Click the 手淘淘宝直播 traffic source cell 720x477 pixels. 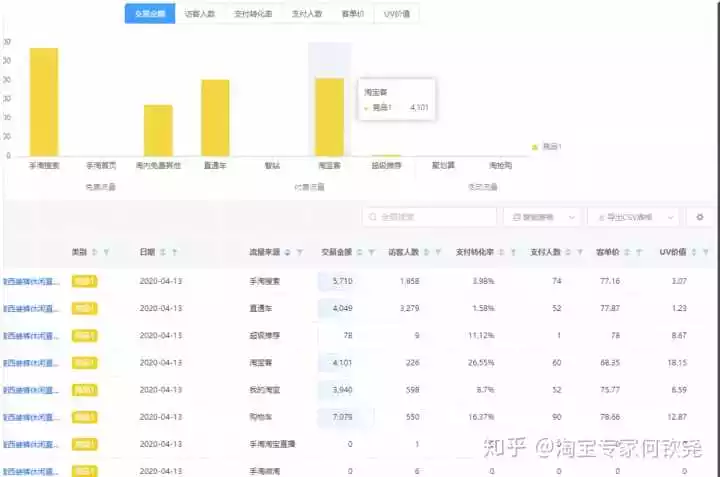(272, 444)
